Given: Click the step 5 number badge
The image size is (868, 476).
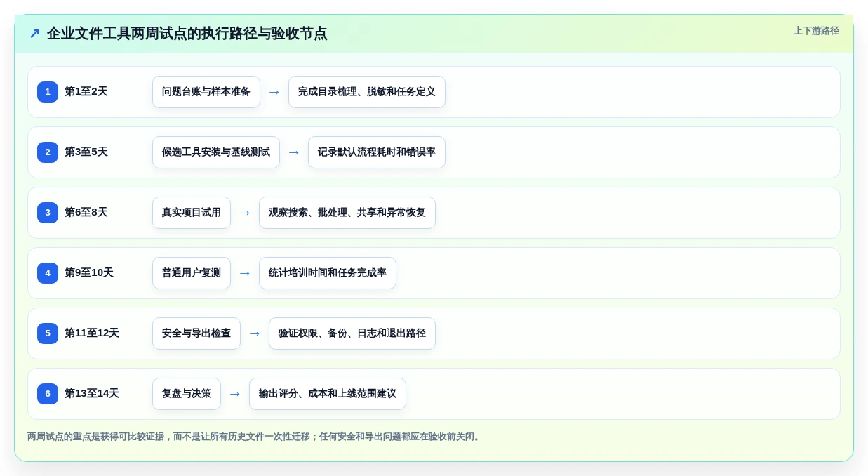Looking at the screenshot, I should 48,333.
